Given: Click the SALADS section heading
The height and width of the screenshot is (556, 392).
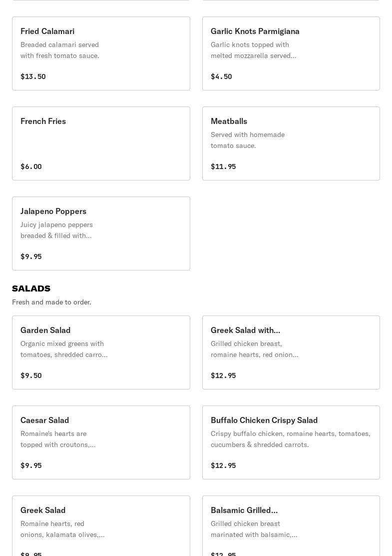Looking at the screenshot, I should point(31,288).
